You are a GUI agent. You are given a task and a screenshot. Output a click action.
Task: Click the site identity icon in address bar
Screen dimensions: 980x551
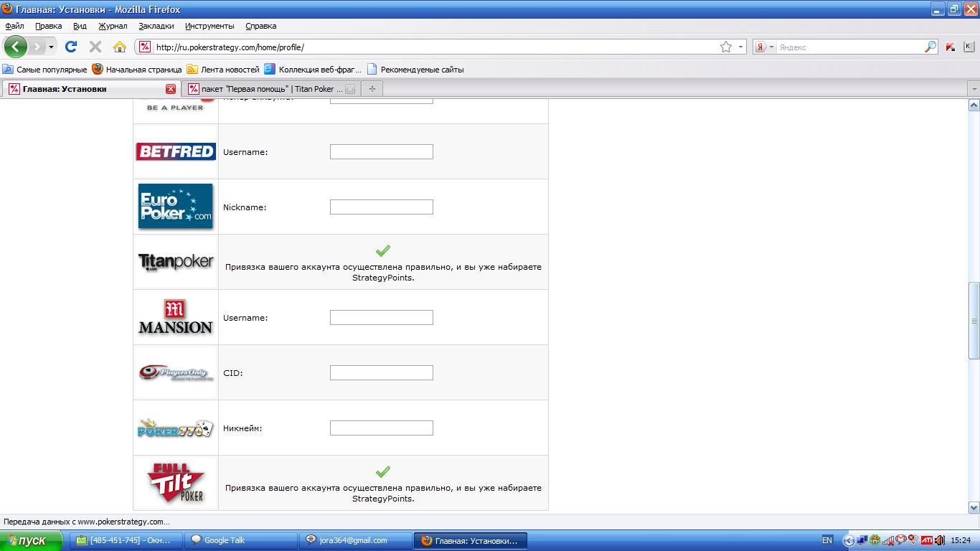[145, 47]
